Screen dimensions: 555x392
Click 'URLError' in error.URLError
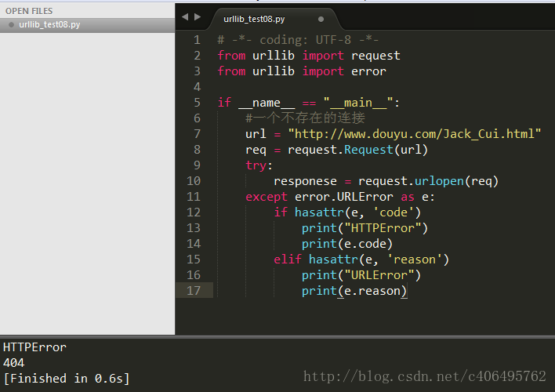click(x=365, y=197)
